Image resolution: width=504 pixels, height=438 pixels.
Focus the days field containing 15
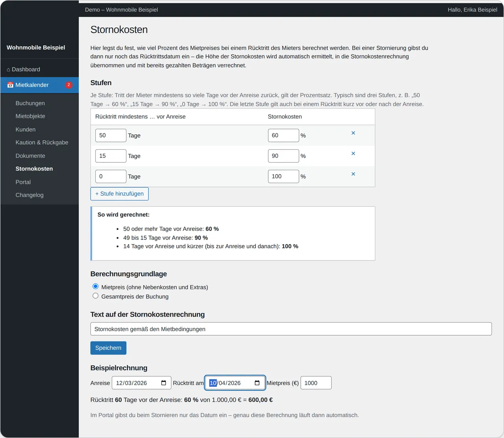click(x=111, y=156)
